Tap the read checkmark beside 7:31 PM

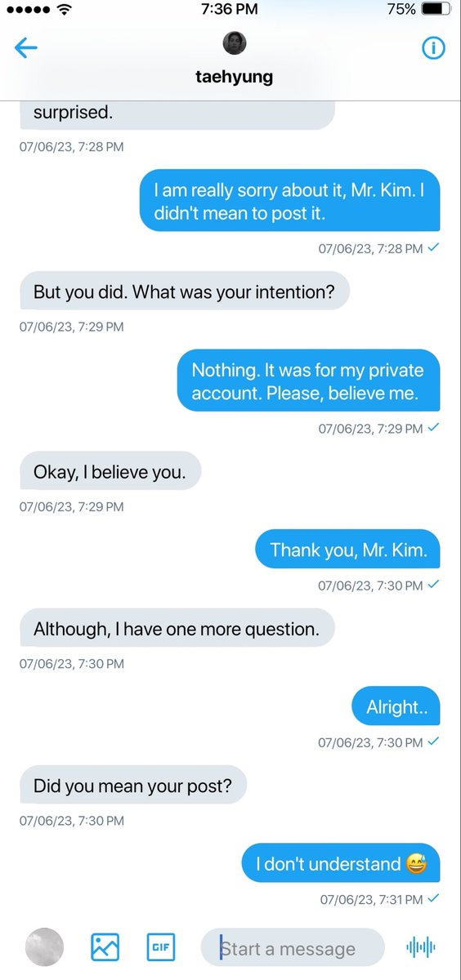(434, 898)
